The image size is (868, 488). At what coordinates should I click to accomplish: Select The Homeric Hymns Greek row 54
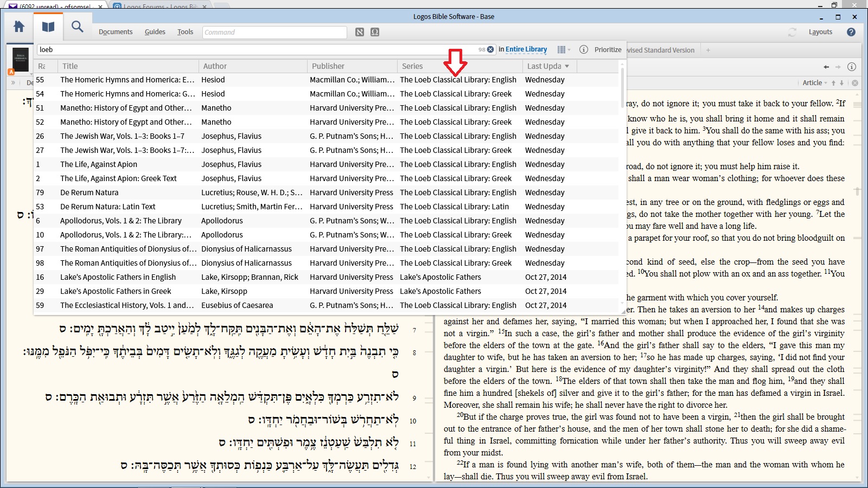(x=326, y=94)
